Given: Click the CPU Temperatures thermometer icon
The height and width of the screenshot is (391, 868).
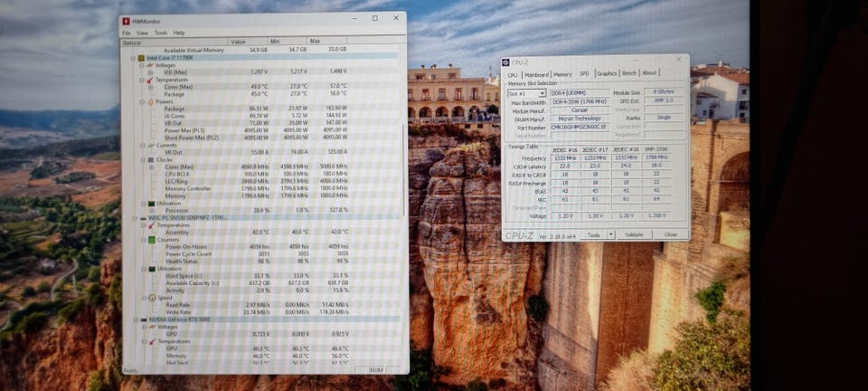Looking at the screenshot, I should click(150, 80).
